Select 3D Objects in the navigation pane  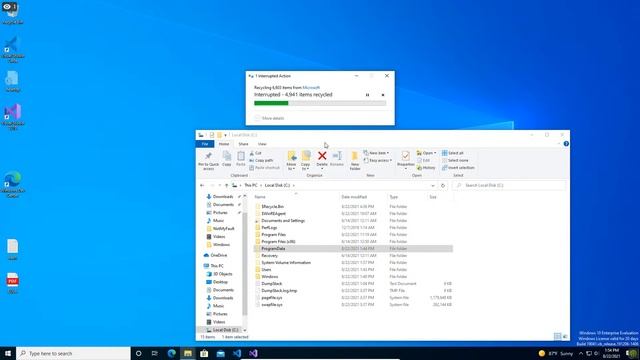[x=222, y=274]
